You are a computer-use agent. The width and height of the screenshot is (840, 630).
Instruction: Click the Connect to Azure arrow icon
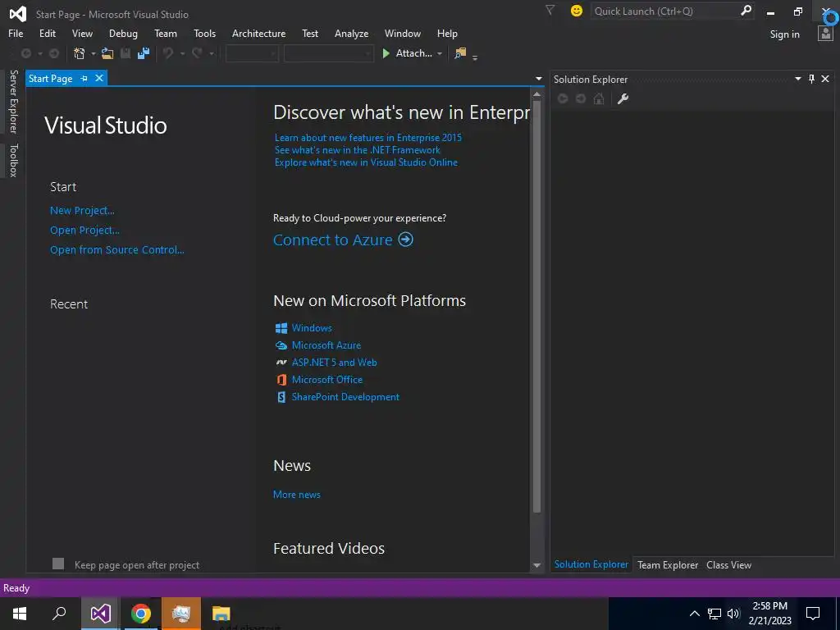click(405, 240)
